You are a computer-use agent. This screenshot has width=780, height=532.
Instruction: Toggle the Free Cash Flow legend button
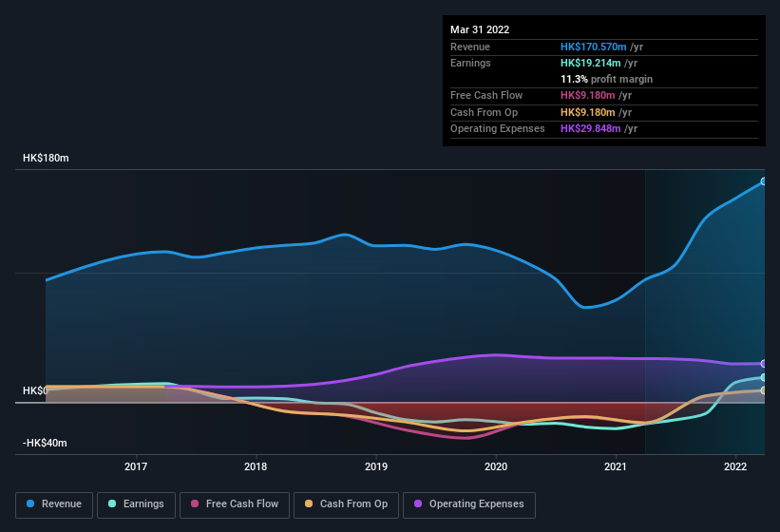tap(235, 504)
